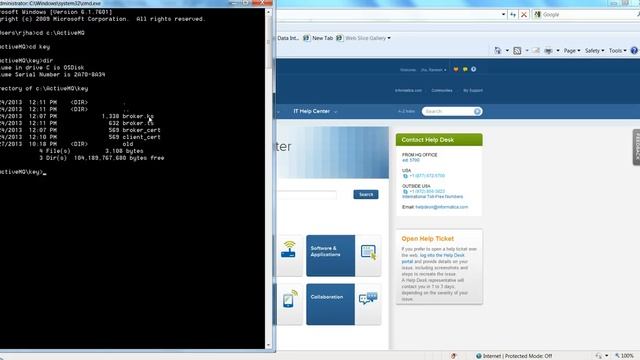This screenshot has width=640, height=360.
Task: Click the Informatica.com header link
Action: pos(408,90)
